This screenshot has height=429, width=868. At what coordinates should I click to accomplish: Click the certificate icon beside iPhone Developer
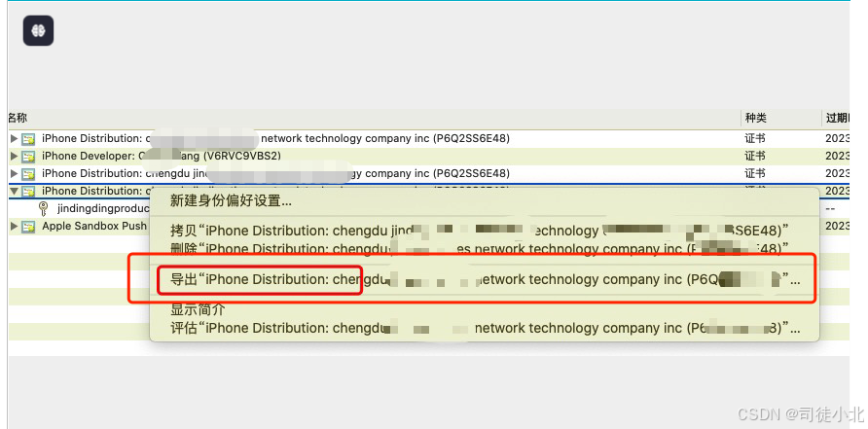coord(28,156)
